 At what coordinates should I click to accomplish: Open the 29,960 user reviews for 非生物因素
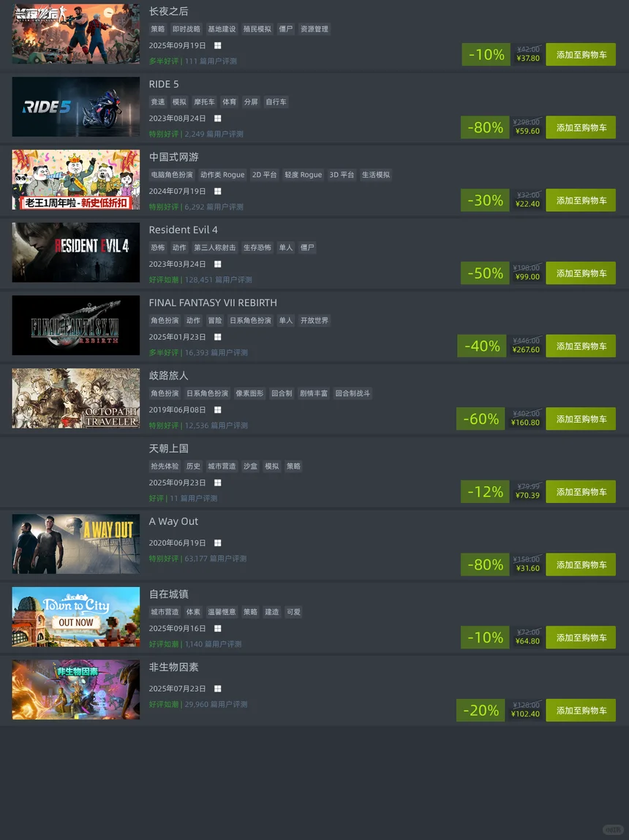(216, 704)
